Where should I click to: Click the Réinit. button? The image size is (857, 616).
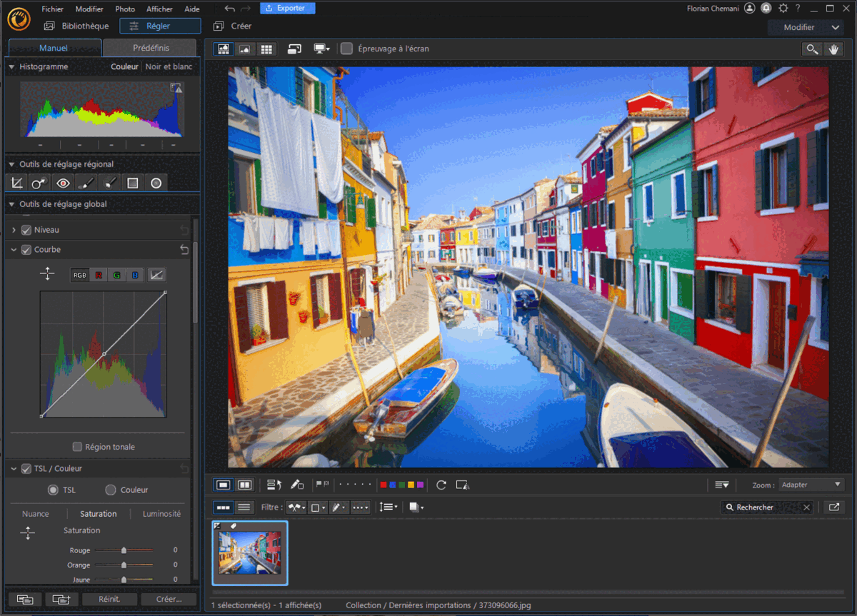[x=109, y=599]
